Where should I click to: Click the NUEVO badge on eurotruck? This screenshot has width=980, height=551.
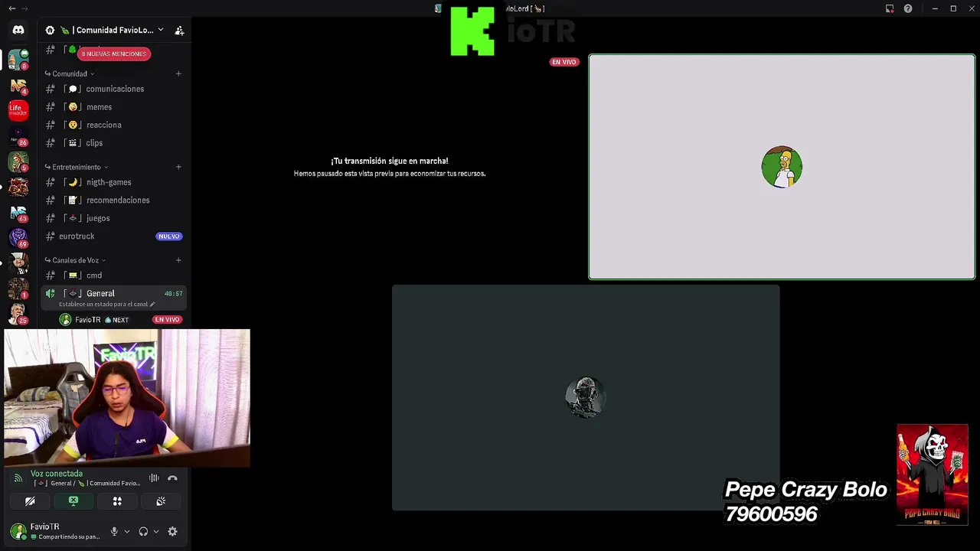tap(168, 236)
